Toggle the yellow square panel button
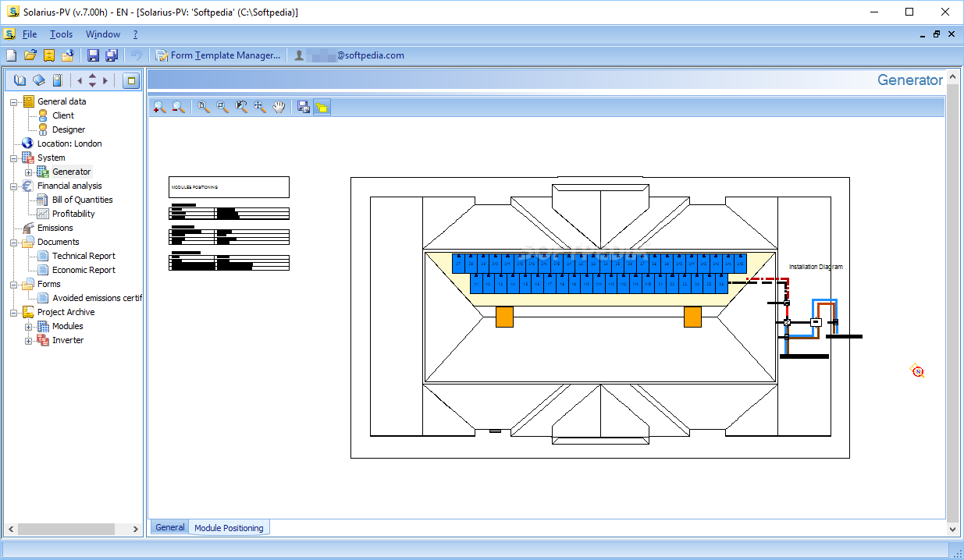The width and height of the screenshot is (964, 560). pyautogui.click(x=131, y=80)
